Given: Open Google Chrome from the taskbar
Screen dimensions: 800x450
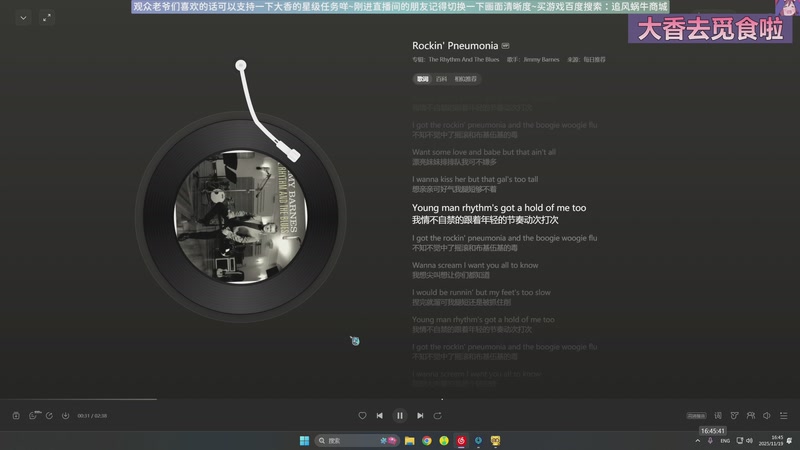Looking at the screenshot, I should click(x=427, y=441).
